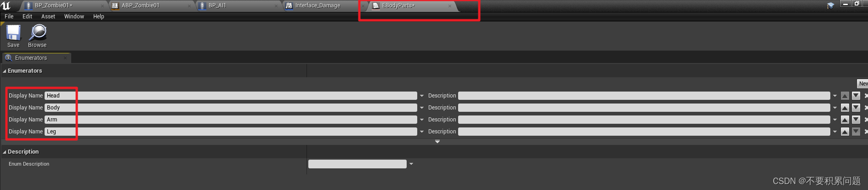Click the Unreal Engine logo icon
Image resolution: width=868 pixels, height=190 pixels.
pos(6,6)
